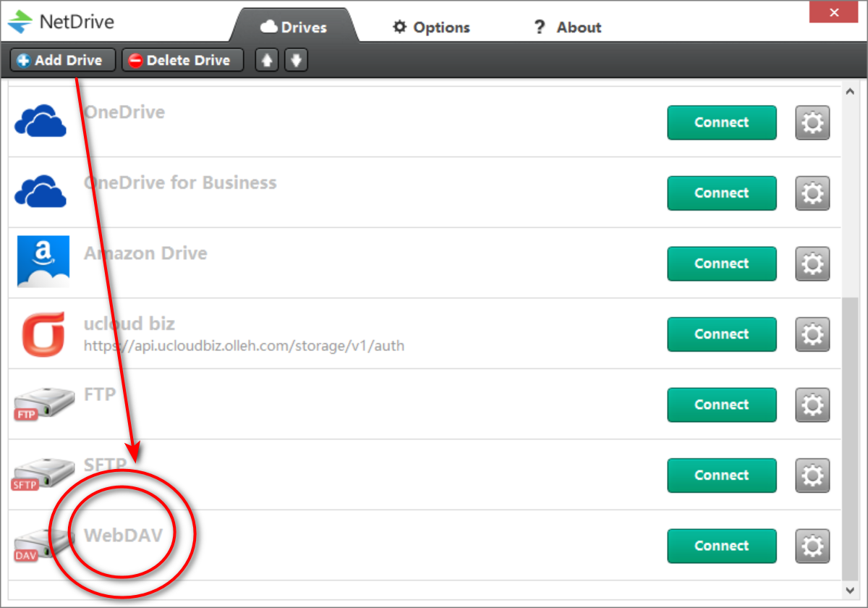Close the NetDrive window
This screenshot has height=608, width=868.
coord(834,12)
